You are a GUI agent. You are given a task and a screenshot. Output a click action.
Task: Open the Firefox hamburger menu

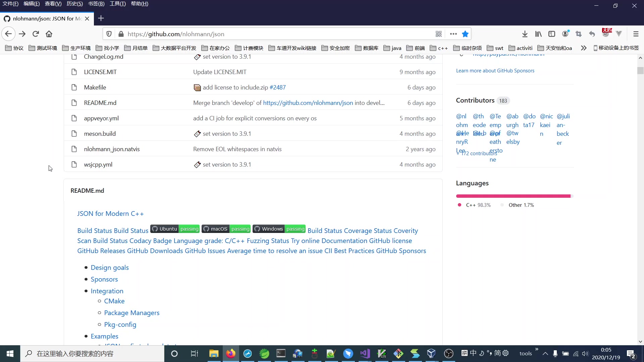point(636,34)
